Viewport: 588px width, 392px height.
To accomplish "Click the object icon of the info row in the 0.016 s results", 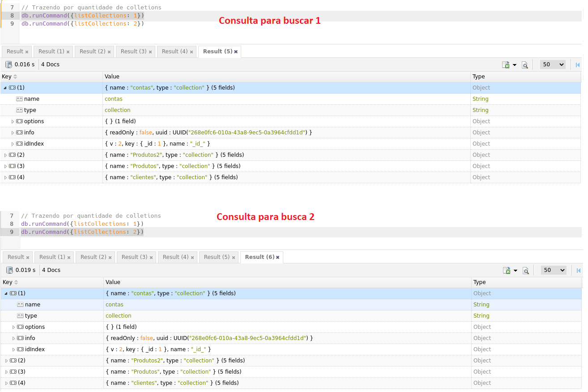I will point(19,133).
